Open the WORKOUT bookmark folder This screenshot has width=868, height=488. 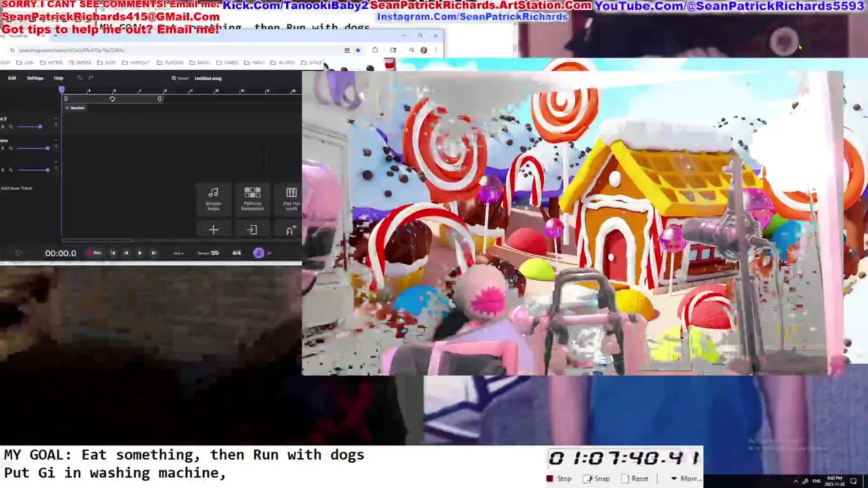[x=136, y=63]
